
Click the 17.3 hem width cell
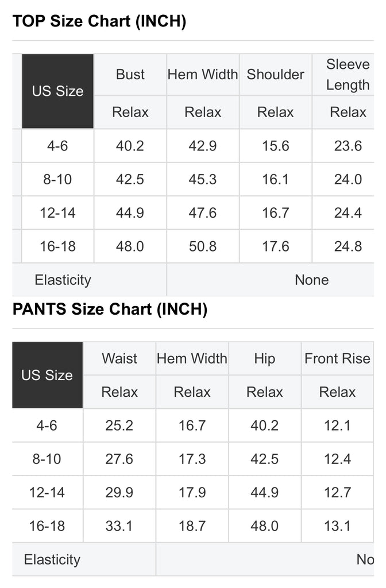point(192,459)
